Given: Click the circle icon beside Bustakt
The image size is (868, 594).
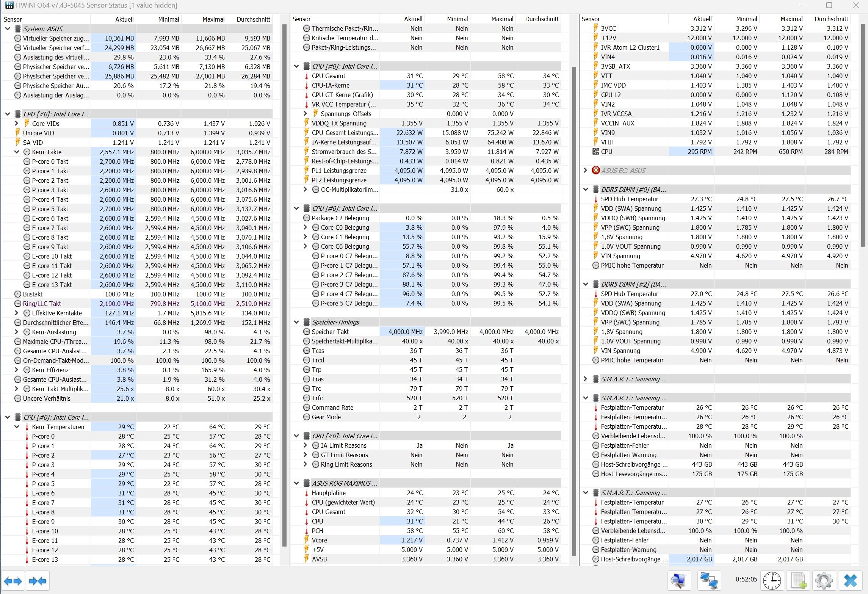Looking at the screenshot, I should [x=18, y=294].
